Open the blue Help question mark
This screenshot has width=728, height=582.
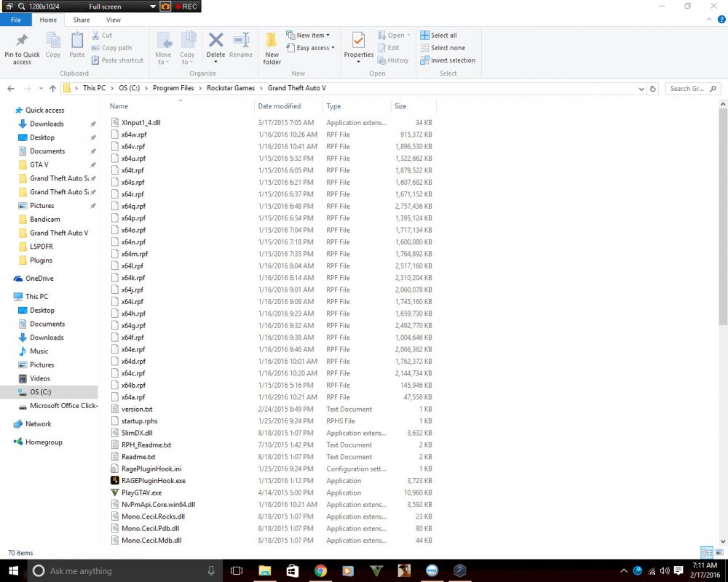click(x=721, y=20)
